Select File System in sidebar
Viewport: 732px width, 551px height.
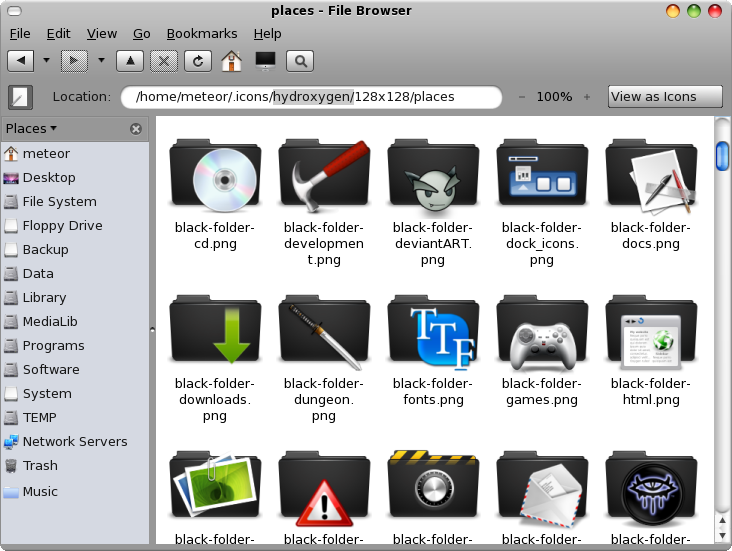pos(75,201)
